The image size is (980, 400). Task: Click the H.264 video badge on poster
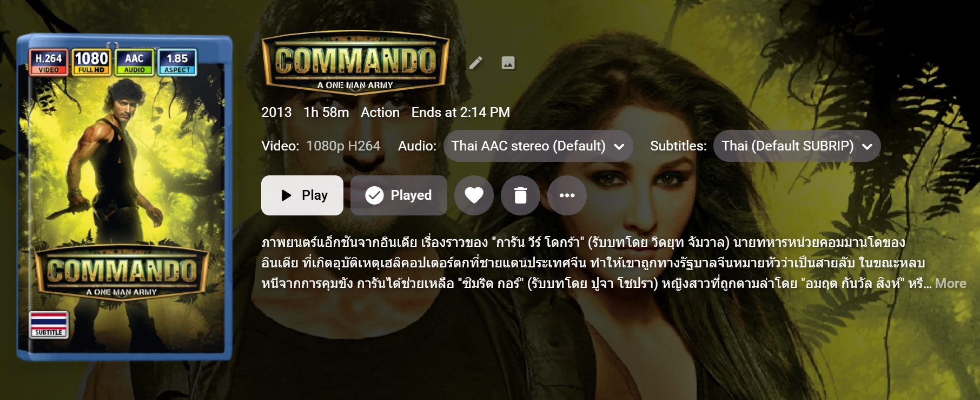pyautogui.click(x=49, y=62)
